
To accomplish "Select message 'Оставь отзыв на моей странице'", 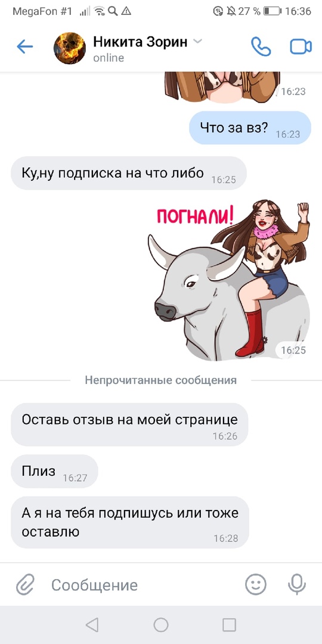I will pos(129,425).
